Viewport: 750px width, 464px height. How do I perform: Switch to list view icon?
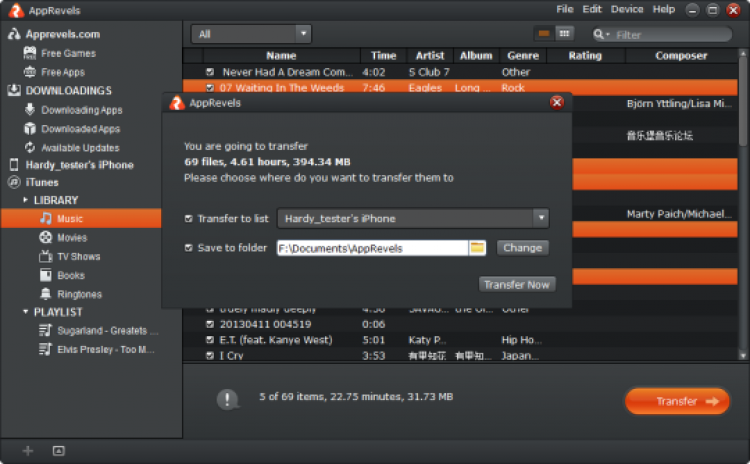point(544,33)
